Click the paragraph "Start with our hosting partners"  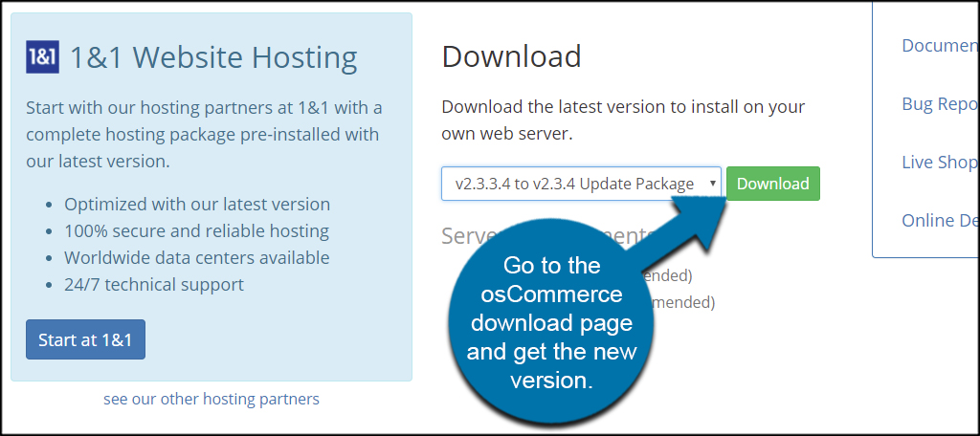tap(204, 134)
